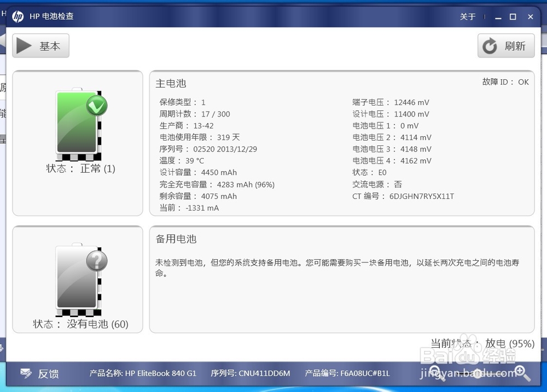Click 设计电压： 11400 mV row

pyautogui.click(x=391, y=114)
